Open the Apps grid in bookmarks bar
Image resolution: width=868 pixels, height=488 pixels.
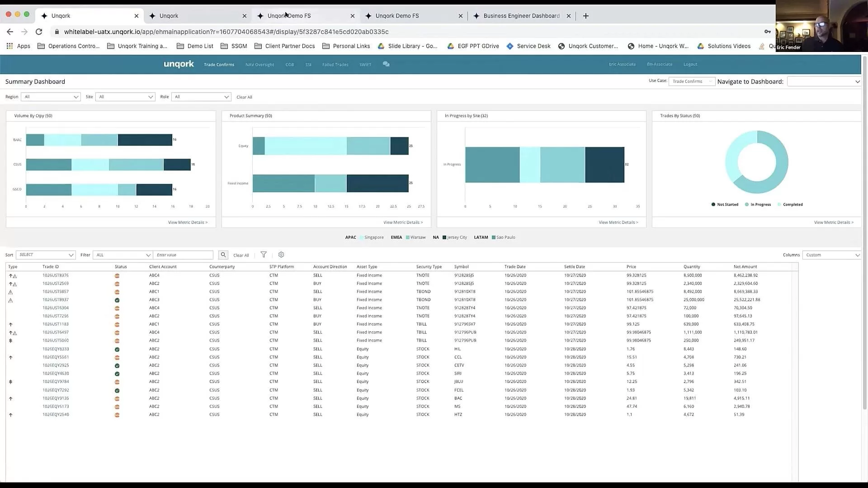[x=18, y=46]
